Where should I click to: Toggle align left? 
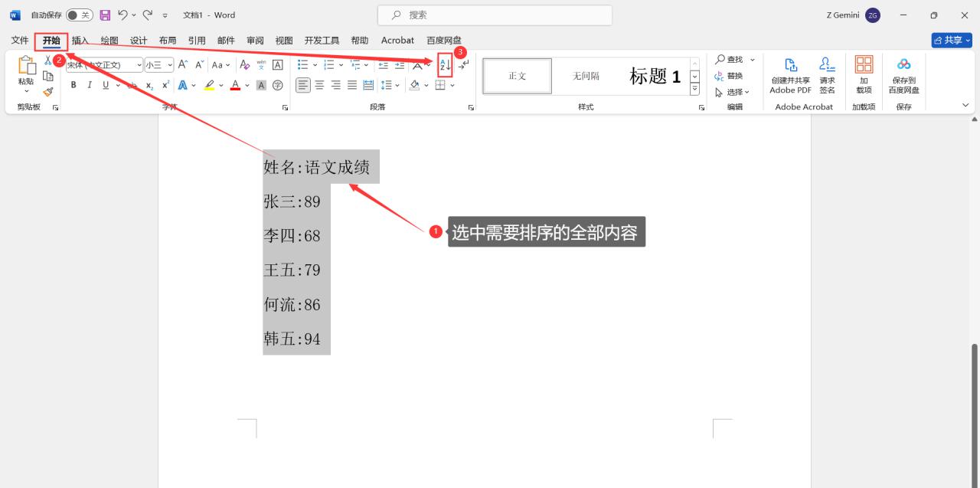[x=303, y=85]
